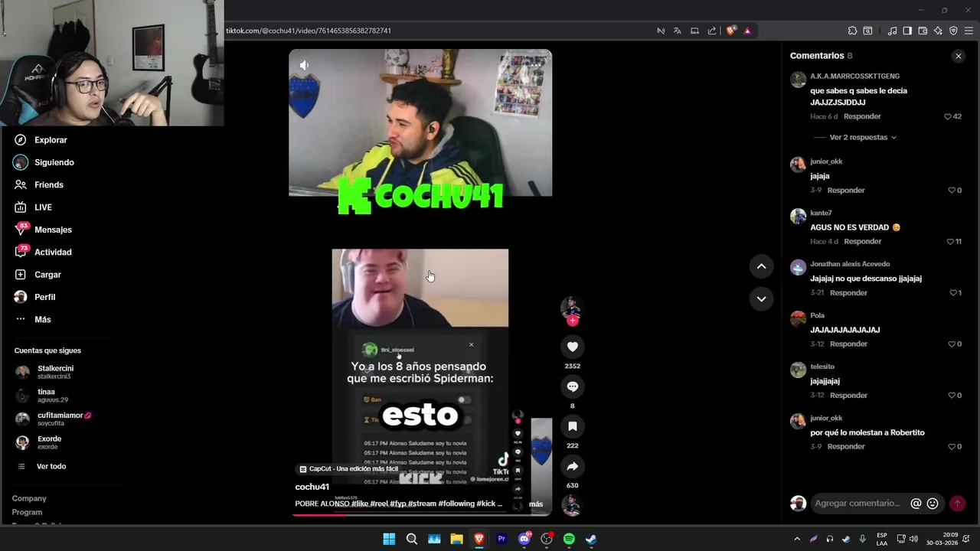This screenshot has height=551, width=980.
Task: Open the browser extensions puzzle icon
Action: 852,31
